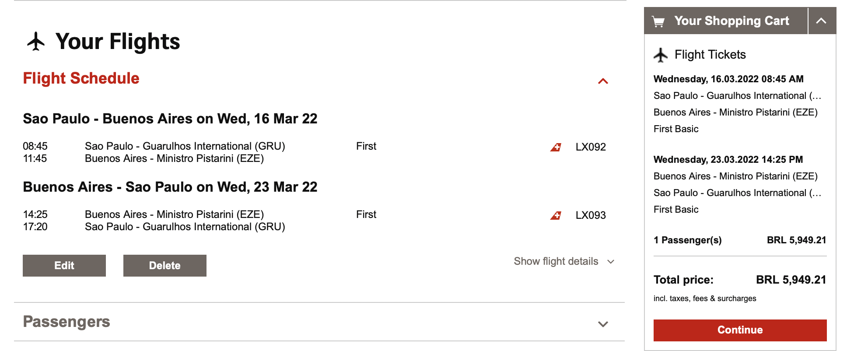This screenshot has width=868, height=351.
Task: Click the Swiss airline logo for LX092
Action: point(556,147)
